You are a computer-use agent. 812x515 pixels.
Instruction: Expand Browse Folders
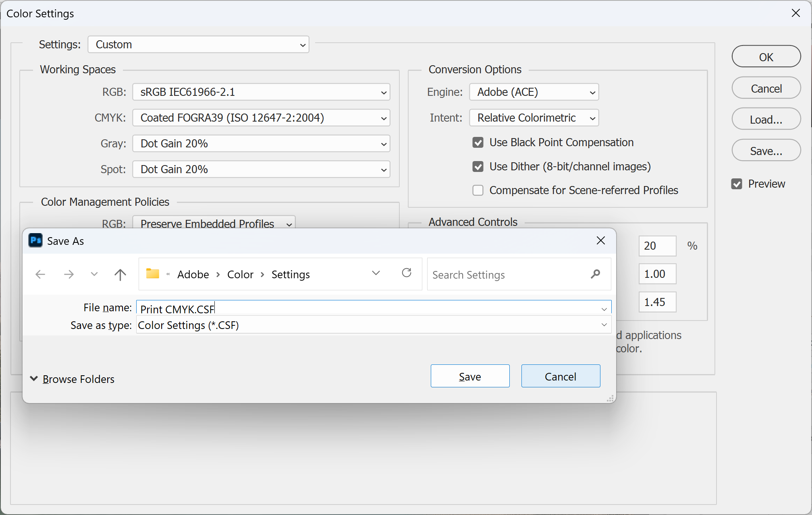click(72, 379)
